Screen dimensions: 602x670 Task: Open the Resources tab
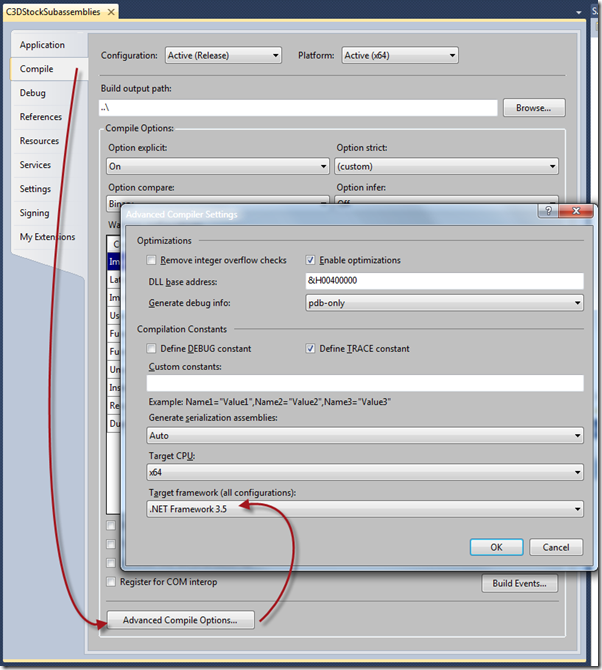click(39, 141)
